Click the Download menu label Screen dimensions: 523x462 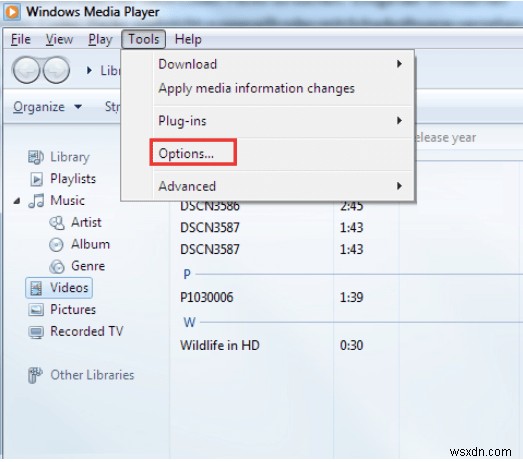(187, 64)
